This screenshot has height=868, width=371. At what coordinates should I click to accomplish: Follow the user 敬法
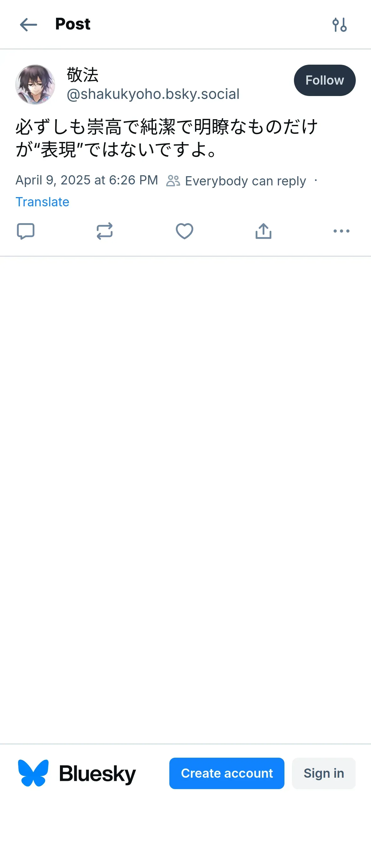(x=324, y=80)
